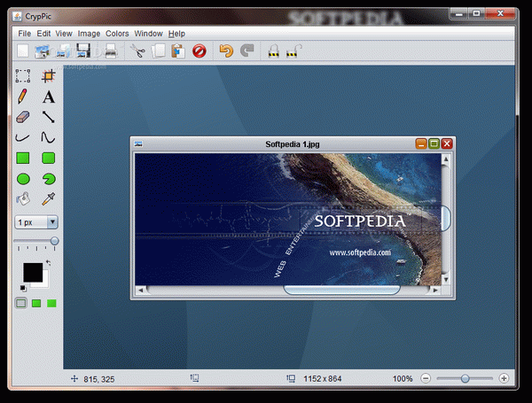Image resolution: width=532 pixels, height=403 pixels.
Task: Open the Colors menu
Action: point(117,34)
